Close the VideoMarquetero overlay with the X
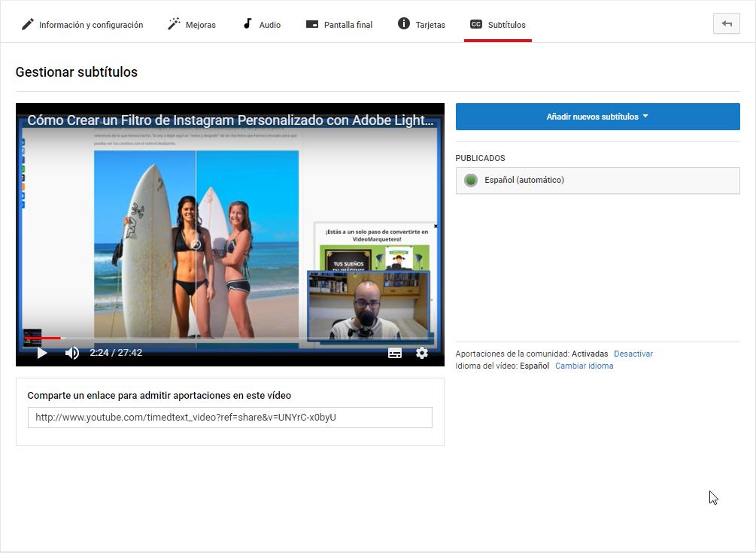The width and height of the screenshot is (756, 553). (435, 226)
